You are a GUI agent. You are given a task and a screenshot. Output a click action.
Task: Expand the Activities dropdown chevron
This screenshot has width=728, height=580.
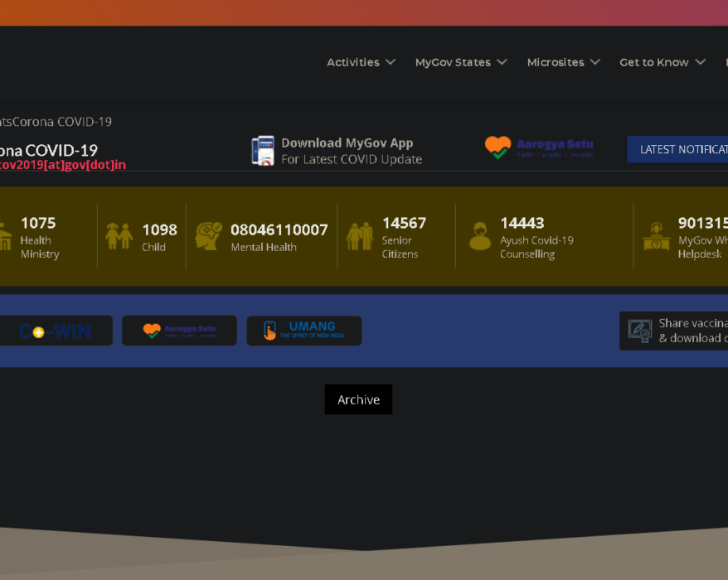click(x=391, y=61)
